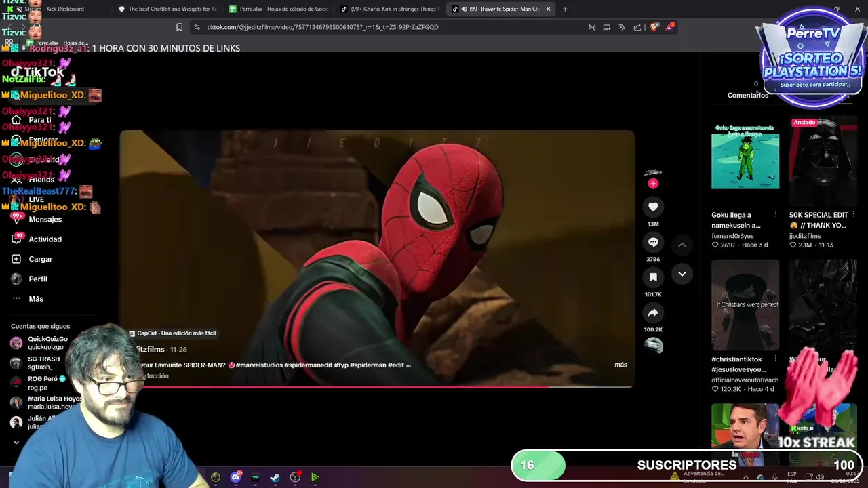Share the video via arrow icon
This screenshot has width=868, height=488.
click(653, 312)
